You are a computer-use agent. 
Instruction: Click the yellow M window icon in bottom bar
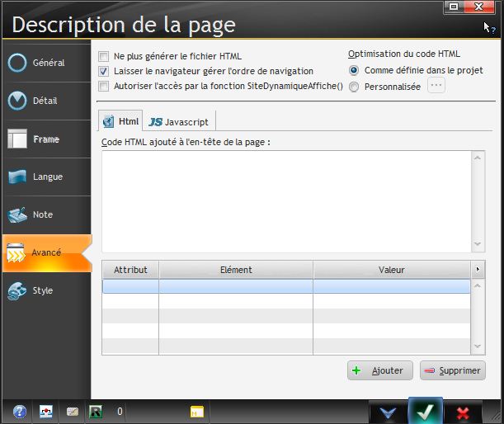[196, 412]
